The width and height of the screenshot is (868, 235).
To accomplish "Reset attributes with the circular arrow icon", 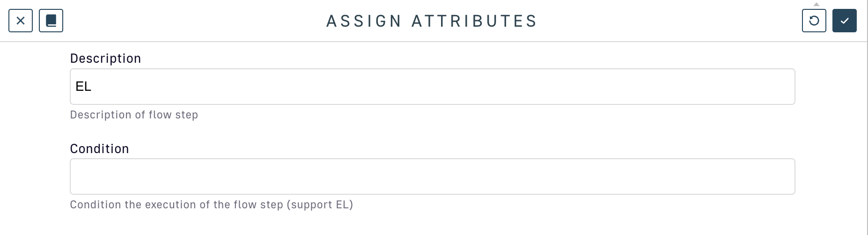I will [814, 21].
